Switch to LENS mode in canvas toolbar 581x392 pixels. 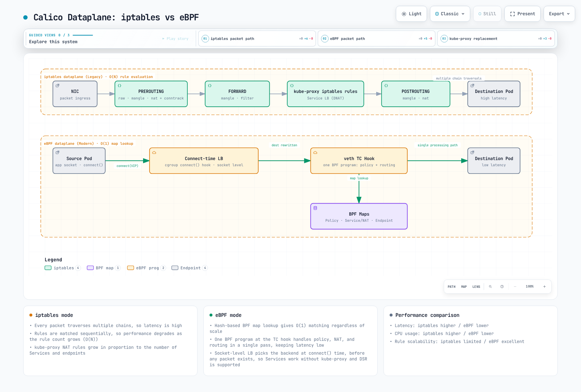pyautogui.click(x=476, y=287)
